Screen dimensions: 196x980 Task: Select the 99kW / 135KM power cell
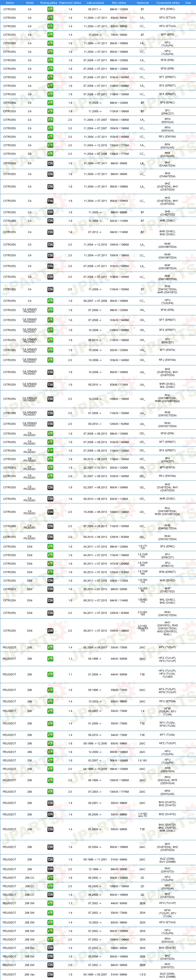(119, 769)
